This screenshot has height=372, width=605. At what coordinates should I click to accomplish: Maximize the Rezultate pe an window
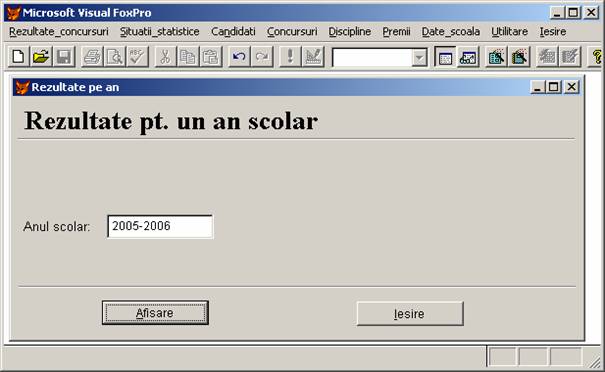click(x=553, y=87)
